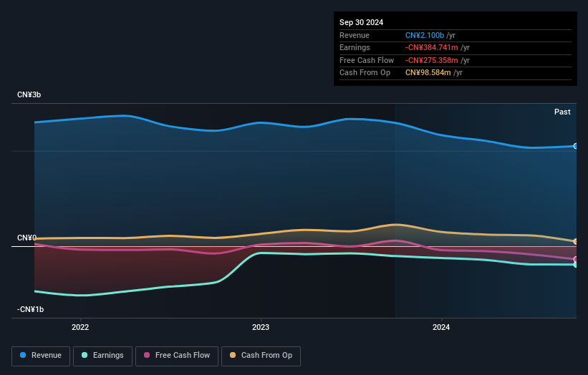This screenshot has height=375, width=588.
Task: Click the 'Revenue' row label in the tooltip
Action: pos(355,35)
